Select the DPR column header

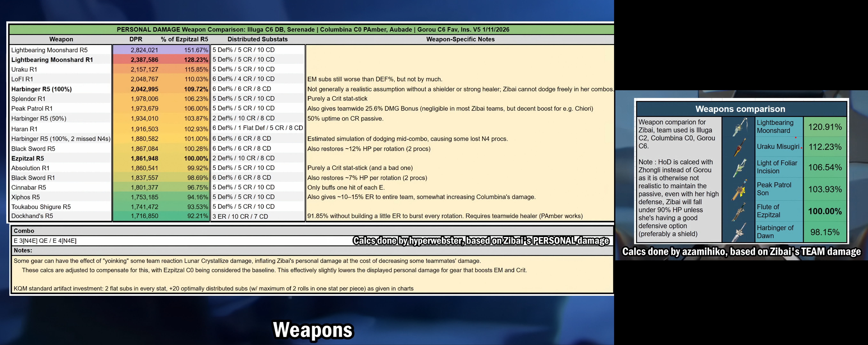(135, 39)
